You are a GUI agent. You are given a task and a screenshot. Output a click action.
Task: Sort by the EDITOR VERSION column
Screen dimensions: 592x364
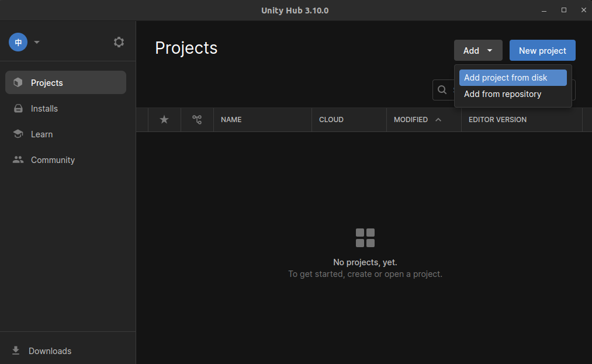click(498, 119)
